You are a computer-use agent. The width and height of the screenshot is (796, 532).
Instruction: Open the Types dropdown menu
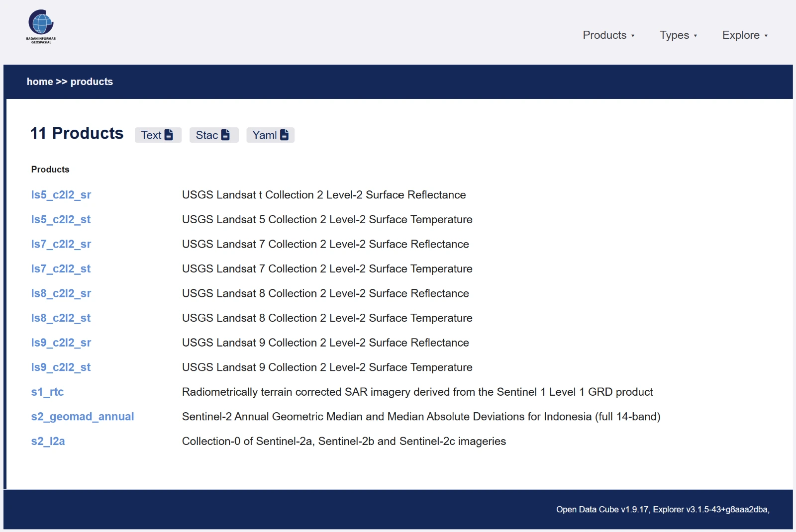(x=678, y=35)
